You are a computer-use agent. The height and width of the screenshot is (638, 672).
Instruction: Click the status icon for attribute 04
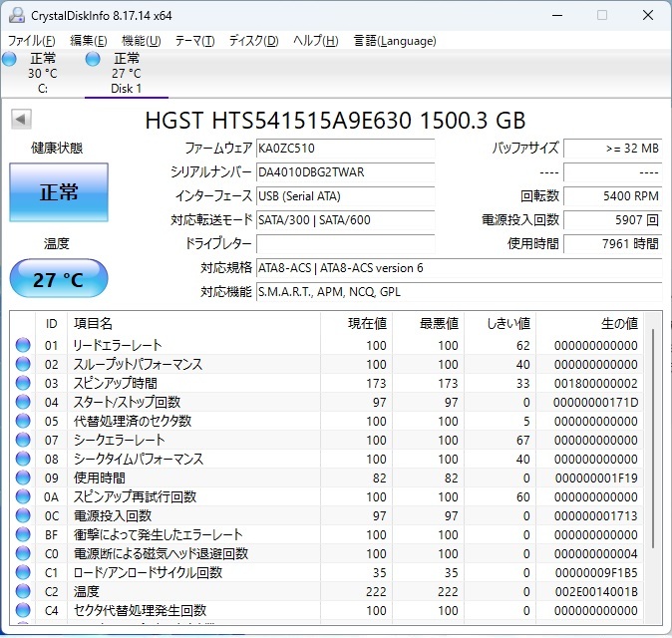point(23,402)
